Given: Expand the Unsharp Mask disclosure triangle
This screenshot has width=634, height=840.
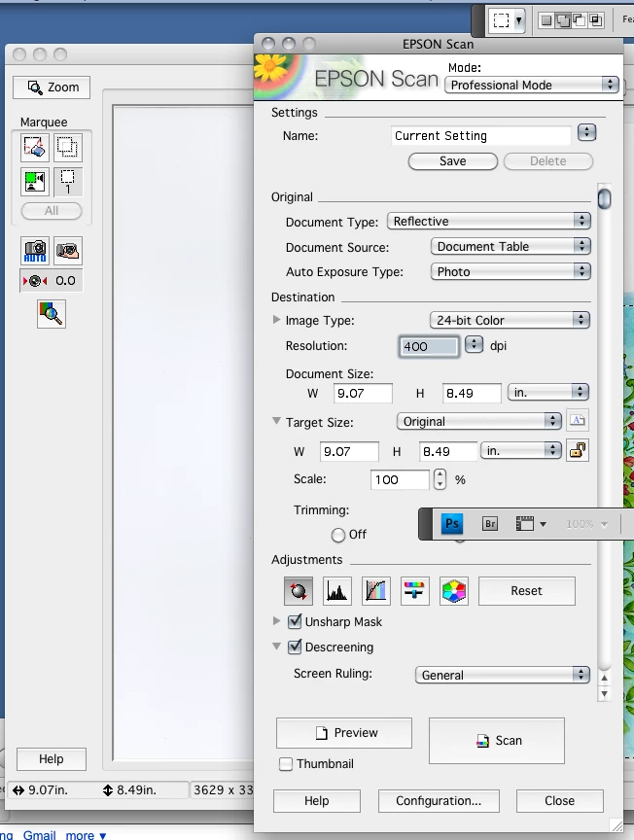Looking at the screenshot, I should tap(276, 621).
